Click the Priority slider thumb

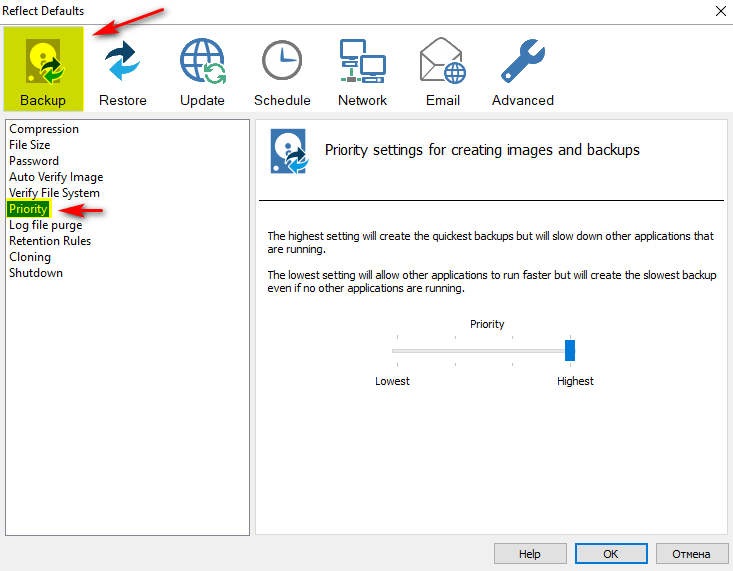[570, 350]
